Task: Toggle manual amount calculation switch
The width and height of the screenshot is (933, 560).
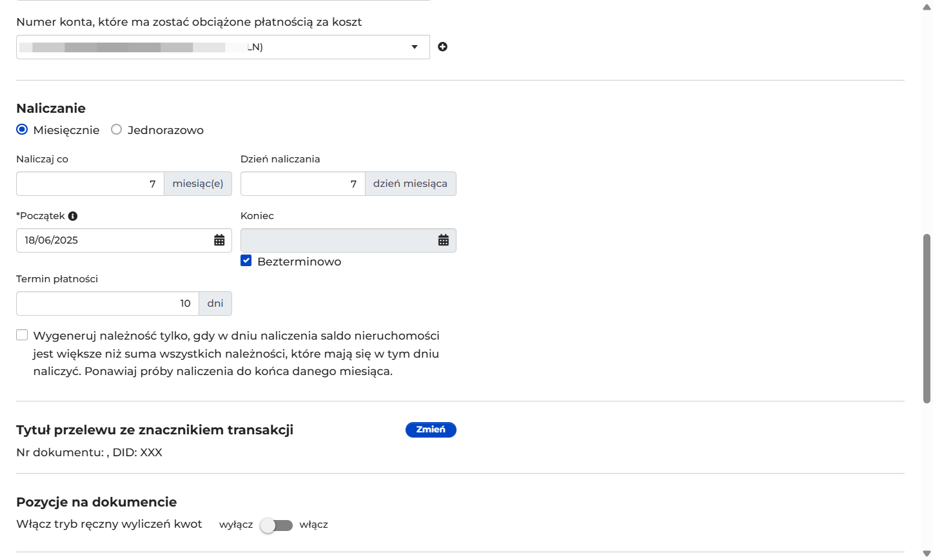Action: (276, 525)
